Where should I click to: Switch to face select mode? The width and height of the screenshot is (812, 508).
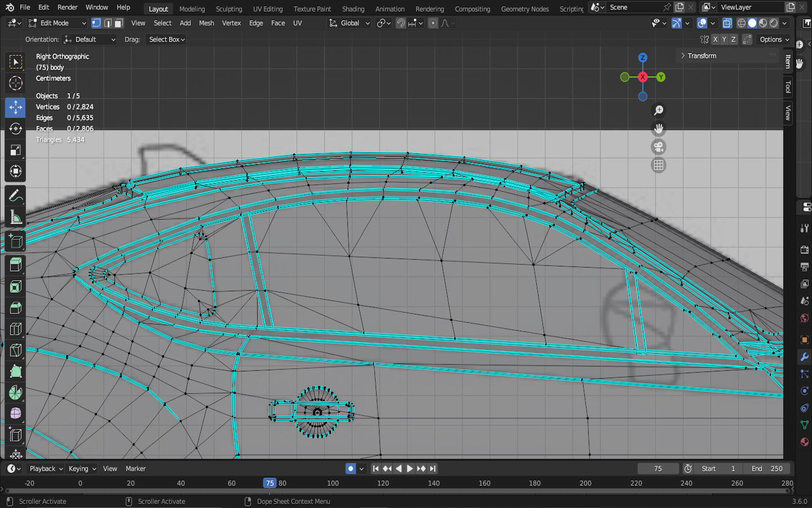pyautogui.click(x=118, y=23)
